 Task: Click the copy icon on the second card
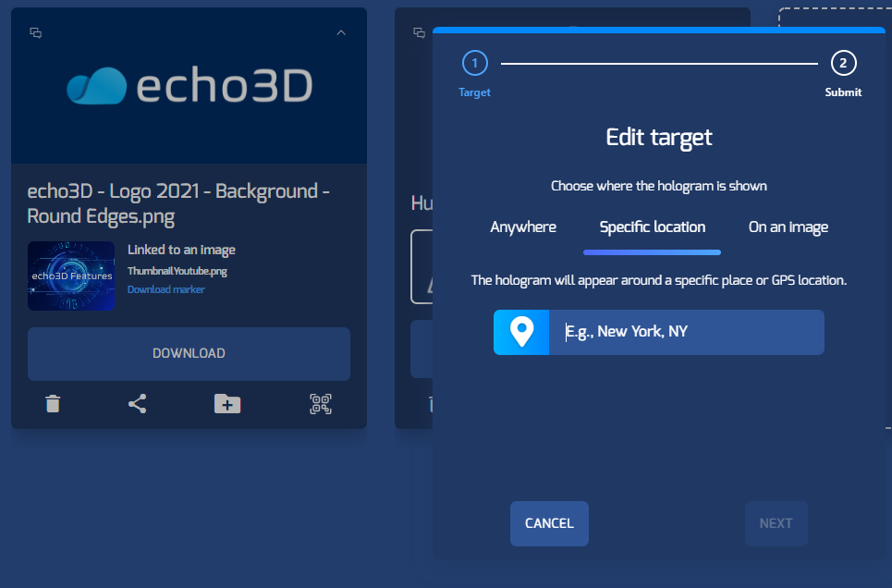point(418,32)
